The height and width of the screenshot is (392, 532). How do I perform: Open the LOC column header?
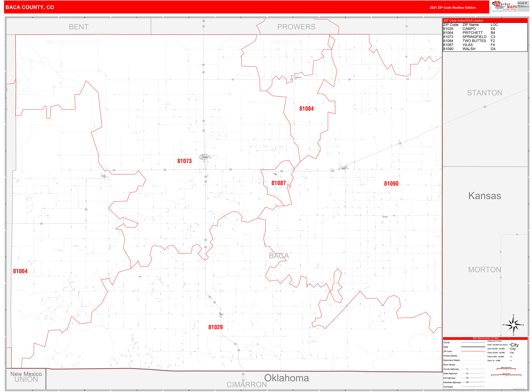[494, 25]
